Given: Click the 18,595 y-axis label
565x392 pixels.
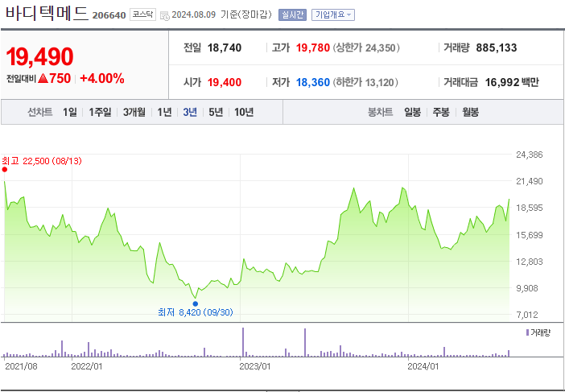Looking at the screenshot, I should click(x=530, y=208).
